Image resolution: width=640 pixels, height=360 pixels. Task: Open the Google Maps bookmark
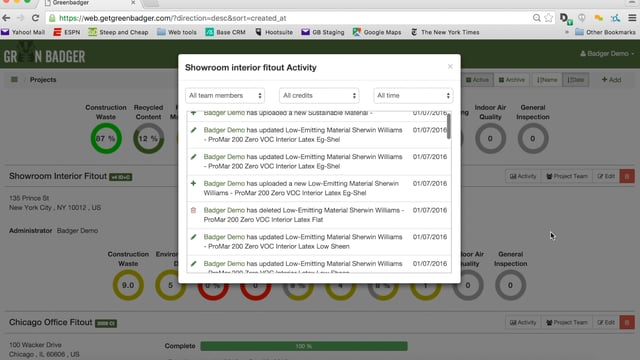377,32
